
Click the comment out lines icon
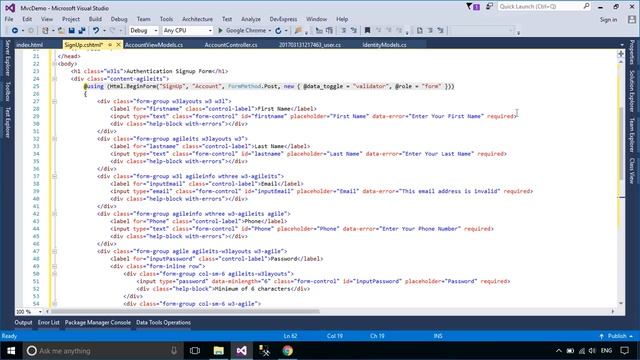point(344,31)
